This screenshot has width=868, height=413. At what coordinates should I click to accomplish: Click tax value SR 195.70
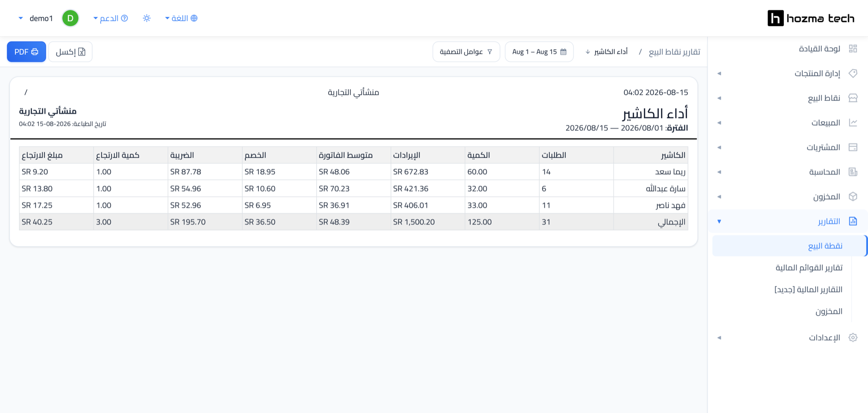(x=188, y=222)
